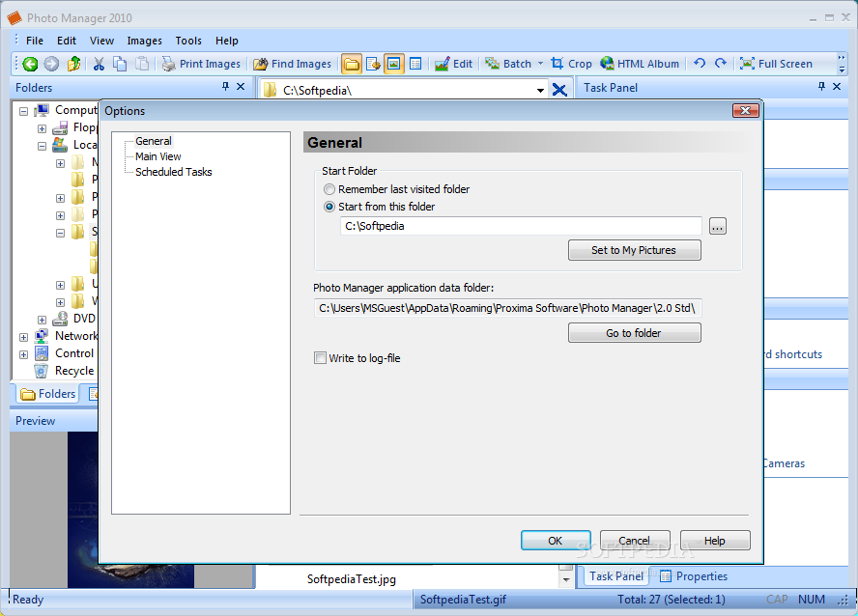The image size is (858, 616).
Task: Rotate image counterclockwise icon
Action: click(x=700, y=64)
